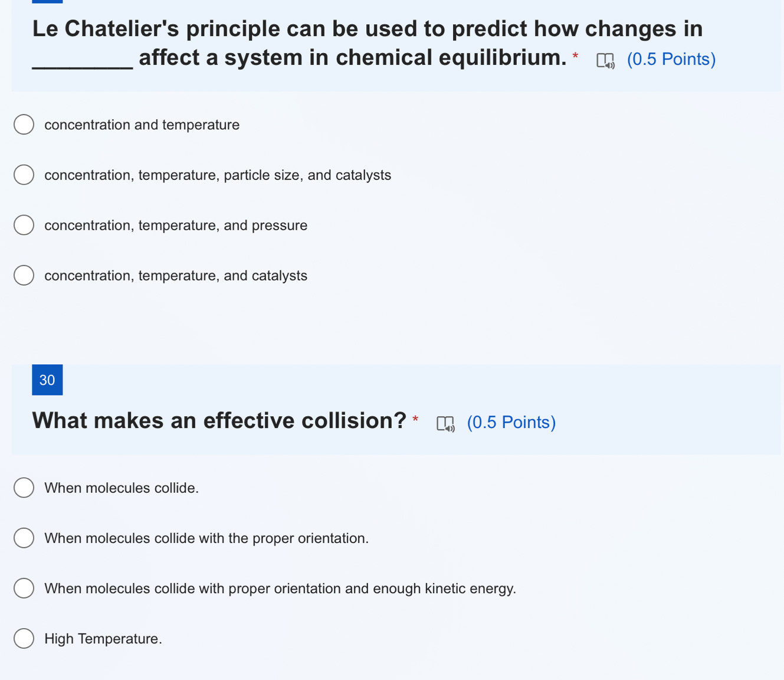Click the red asterisk after 'effective collision?'
The image size is (784, 680).
click(416, 419)
